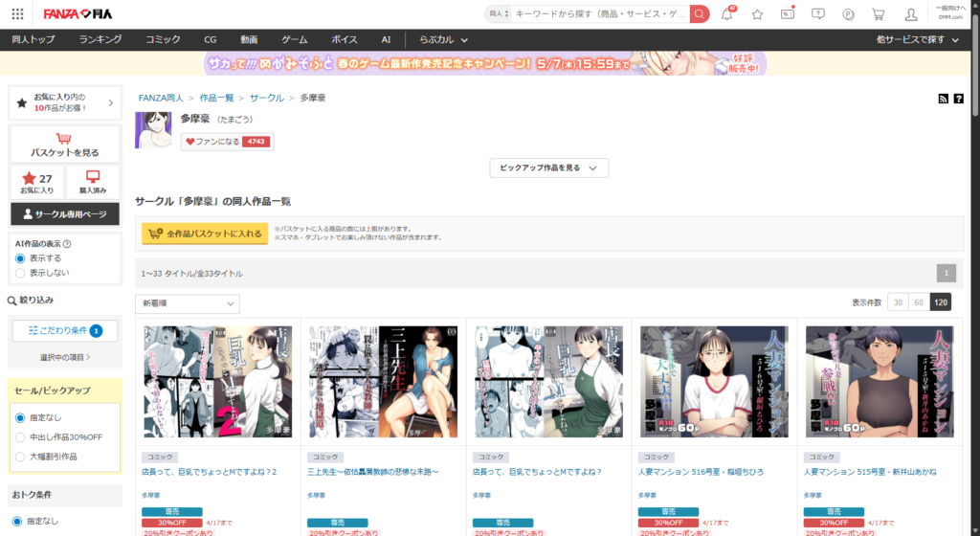
Task: Click the red search magnifier button
Action: coord(700,14)
